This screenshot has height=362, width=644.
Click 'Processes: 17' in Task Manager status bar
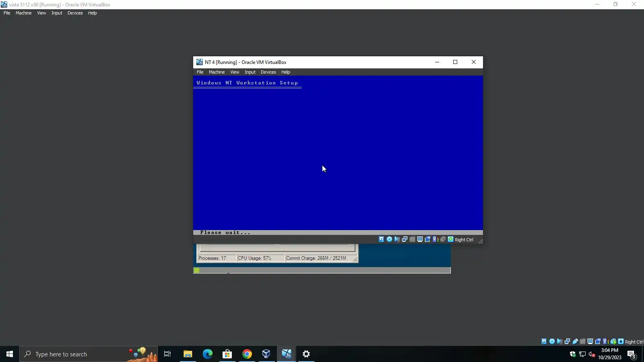[212, 258]
